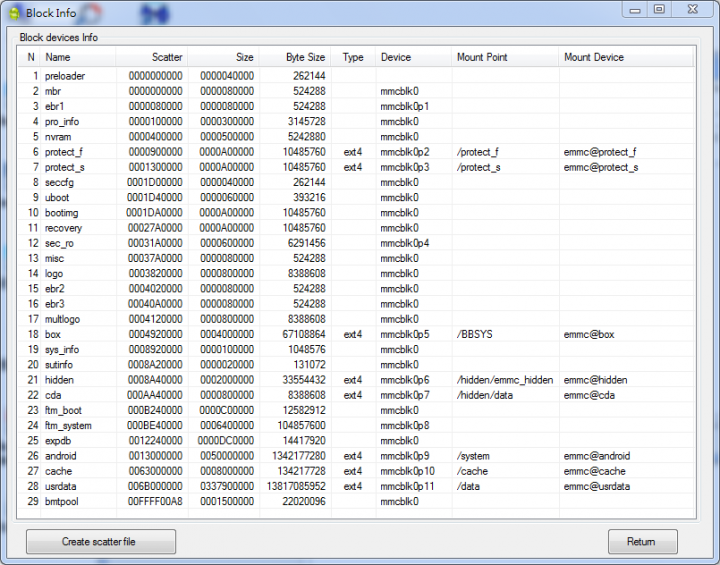Select the preloader row

(356, 76)
